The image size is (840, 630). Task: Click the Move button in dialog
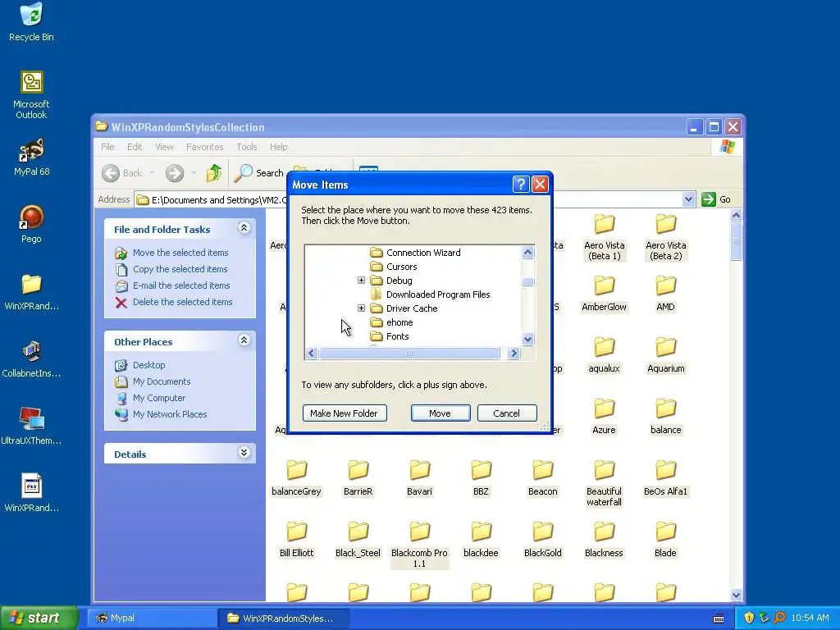pos(441,413)
